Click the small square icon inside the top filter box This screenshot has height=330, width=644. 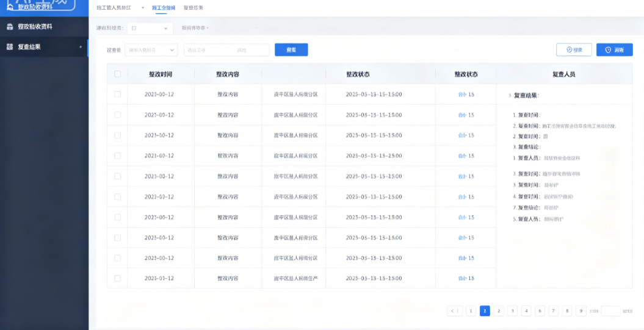click(134, 28)
